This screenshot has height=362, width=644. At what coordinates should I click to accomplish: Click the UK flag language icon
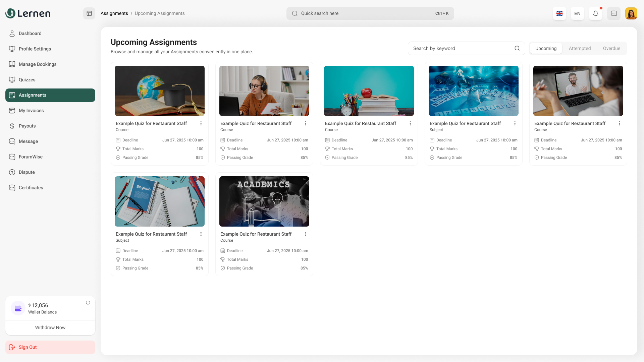pos(559,13)
